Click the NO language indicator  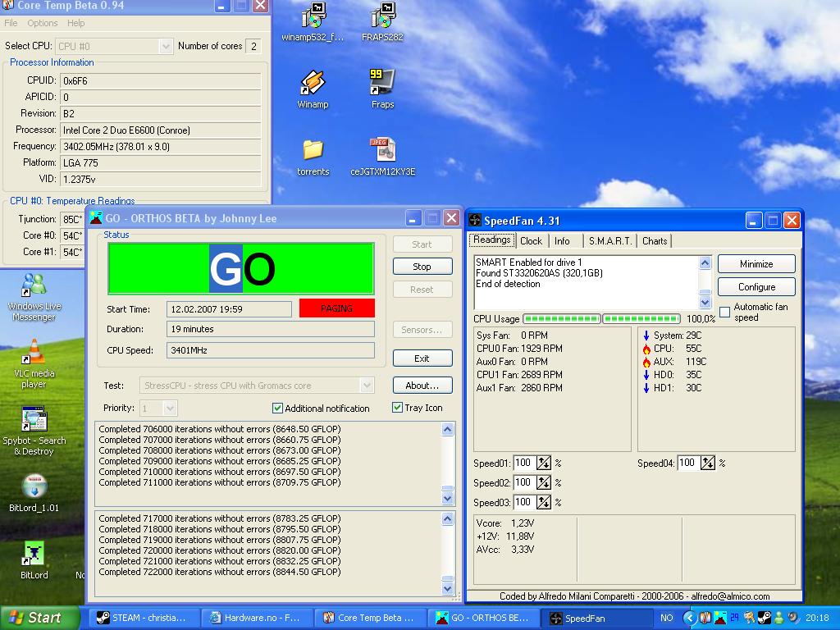[666, 618]
